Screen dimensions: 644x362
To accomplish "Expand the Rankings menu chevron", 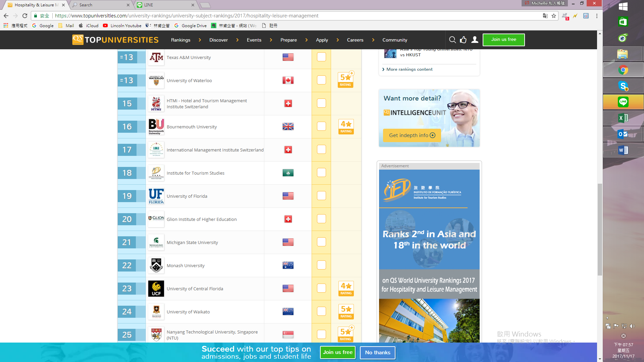I will pos(200,40).
